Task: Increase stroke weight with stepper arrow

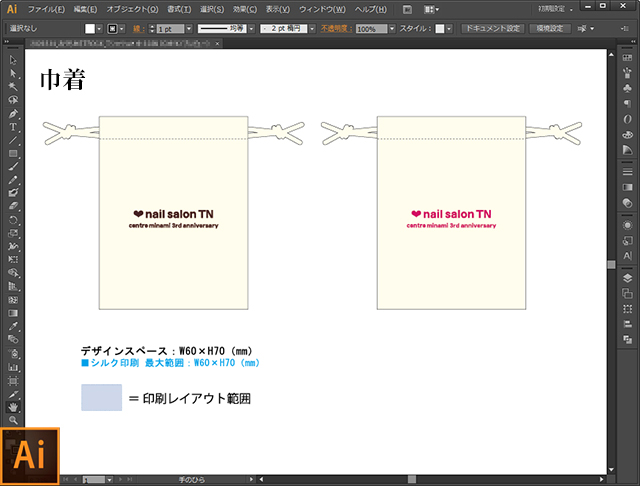Action: (x=152, y=27)
